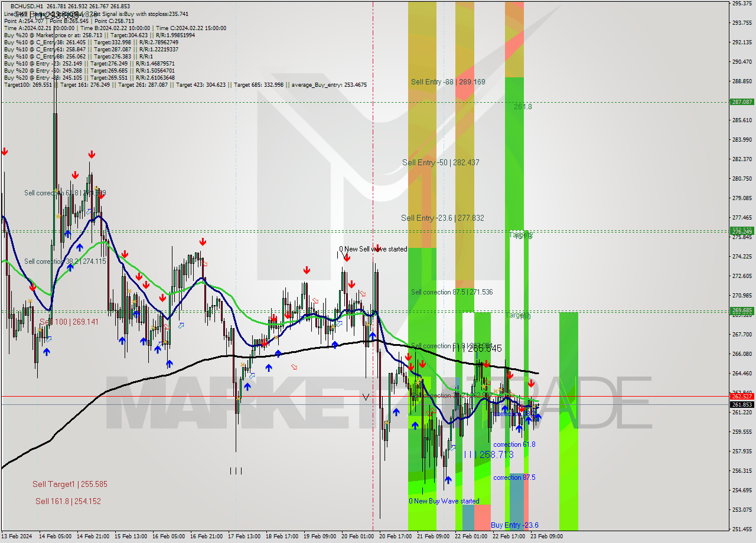
Task: Click the '0 New Sell wave started' label
Action: click(373, 249)
